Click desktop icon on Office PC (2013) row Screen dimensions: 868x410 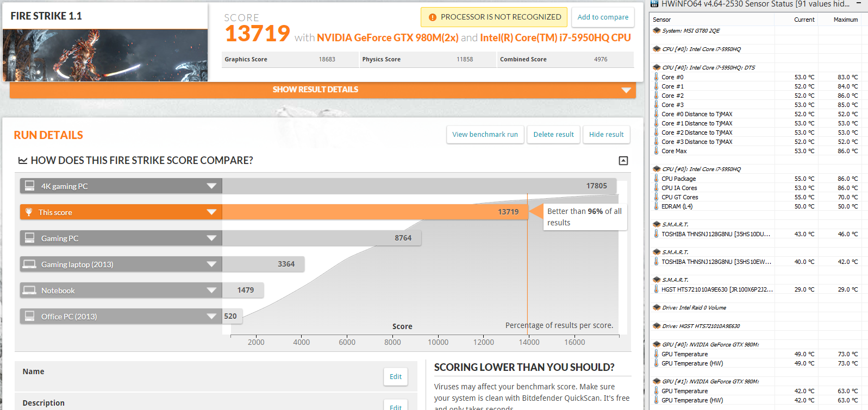pyautogui.click(x=29, y=316)
